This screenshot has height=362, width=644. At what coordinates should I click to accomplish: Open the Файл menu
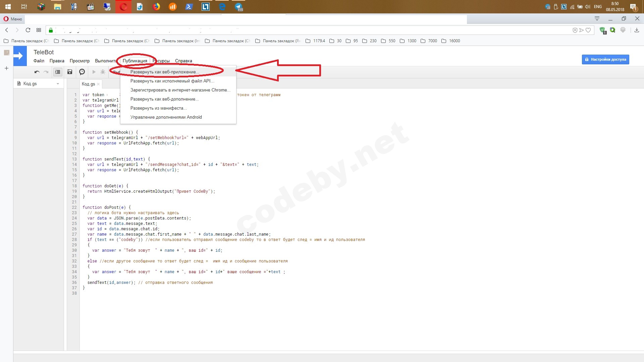tap(39, 61)
